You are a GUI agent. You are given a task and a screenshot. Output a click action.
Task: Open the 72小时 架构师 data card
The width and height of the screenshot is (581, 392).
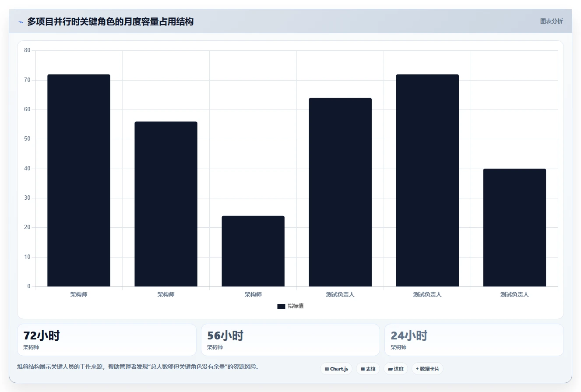(x=106, y=340)
